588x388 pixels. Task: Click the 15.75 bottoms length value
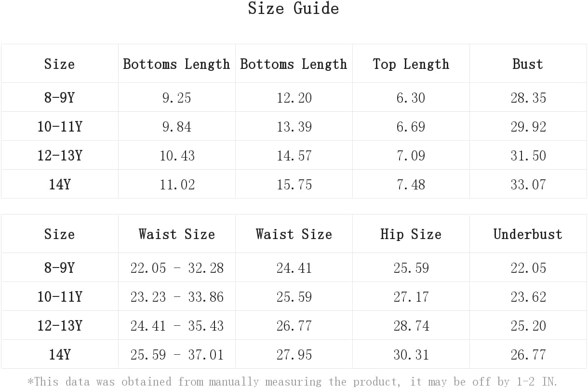point(294,185)
